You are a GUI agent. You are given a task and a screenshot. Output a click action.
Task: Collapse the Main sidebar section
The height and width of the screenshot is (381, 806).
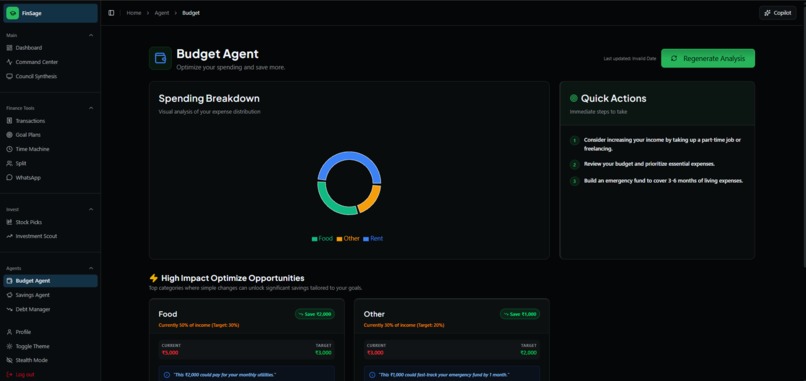point(91,35)
